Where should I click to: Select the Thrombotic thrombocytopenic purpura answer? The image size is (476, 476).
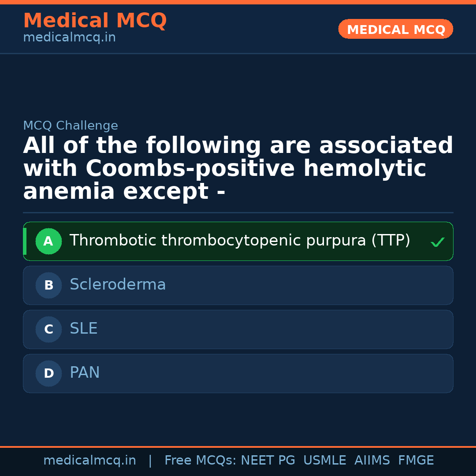click(x=240, y=241)
